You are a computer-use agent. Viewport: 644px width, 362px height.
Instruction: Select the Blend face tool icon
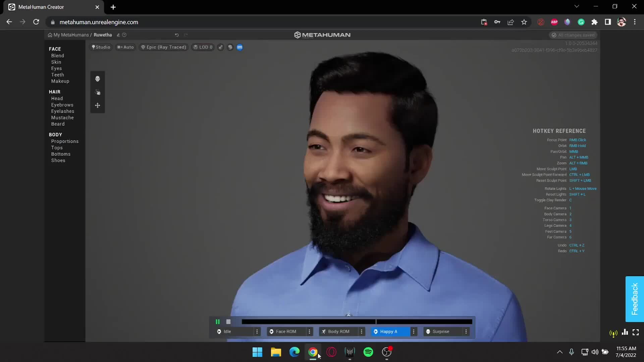tap(97, 79)
